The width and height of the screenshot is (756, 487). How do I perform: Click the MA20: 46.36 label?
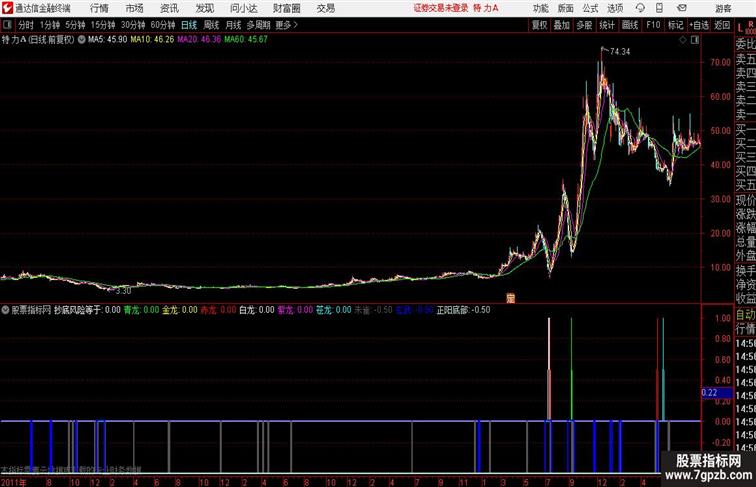coord(199,40)
